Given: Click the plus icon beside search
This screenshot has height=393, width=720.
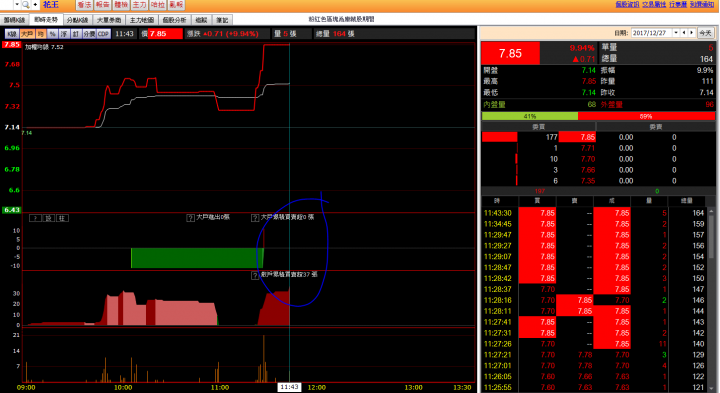Looking at the screenshot, I should pyautogui.click(x=35, y=5).
